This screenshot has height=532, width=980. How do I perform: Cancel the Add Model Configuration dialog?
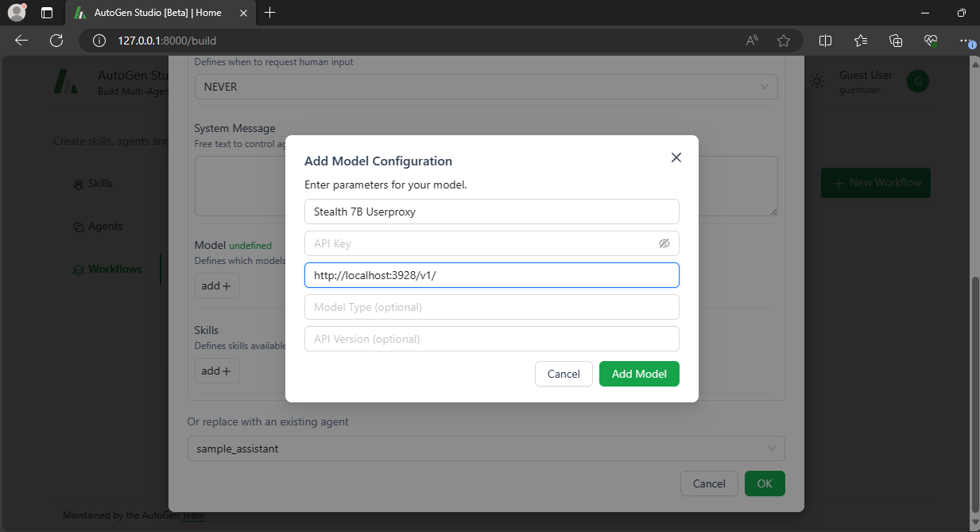[x=564, y=374]
